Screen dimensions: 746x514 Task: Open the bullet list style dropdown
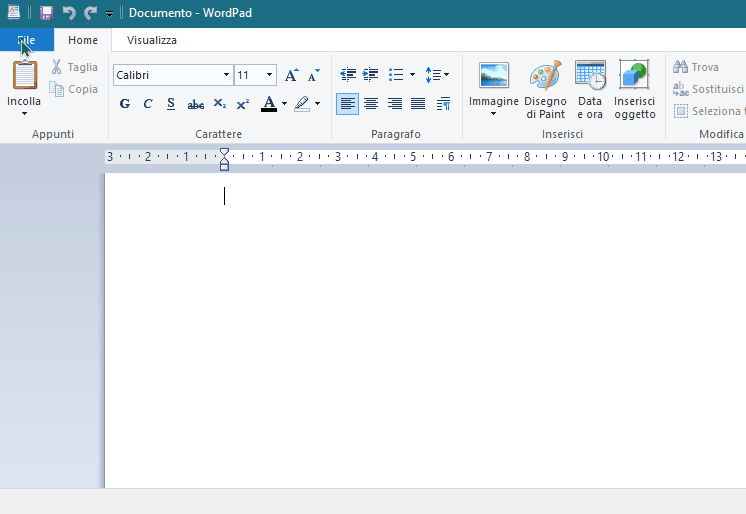point(412,75)
